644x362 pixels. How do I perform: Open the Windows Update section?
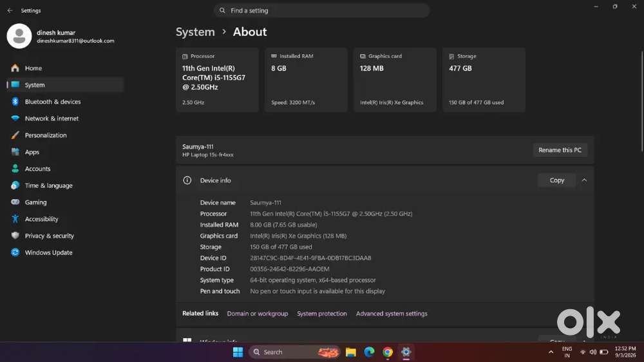tap(48, 252)
